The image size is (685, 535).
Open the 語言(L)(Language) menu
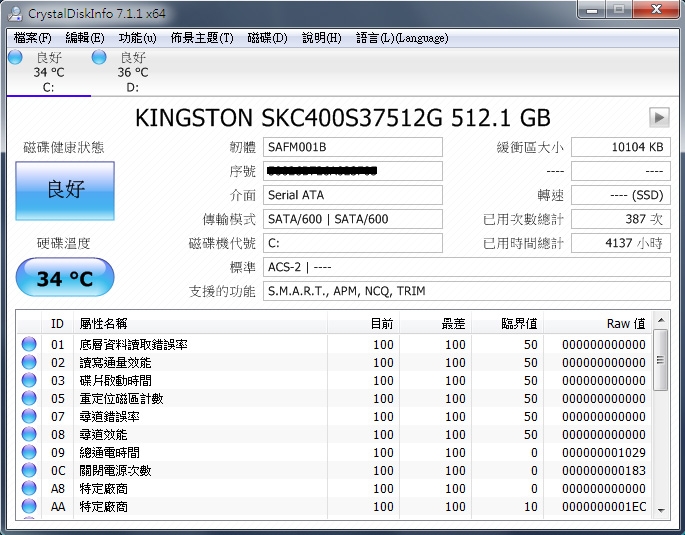point(402,38)
